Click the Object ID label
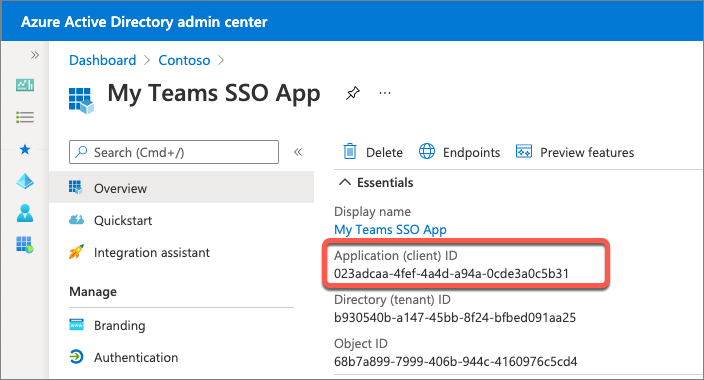 (x=361, y=344)
